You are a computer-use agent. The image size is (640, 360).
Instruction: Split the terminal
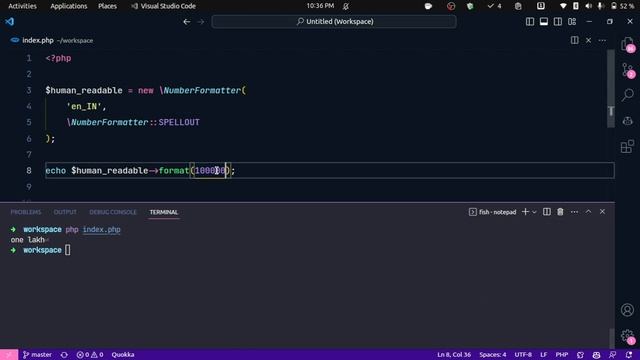(x=547, y=212)
